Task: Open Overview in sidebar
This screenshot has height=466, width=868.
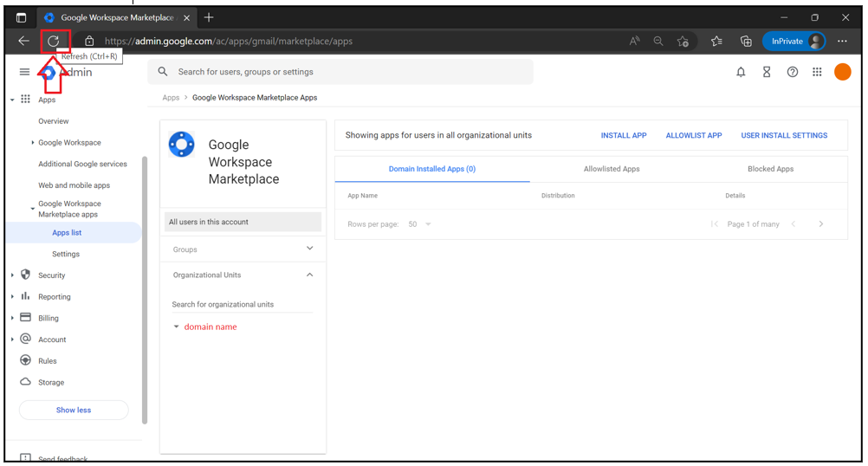Action: (53, 121)
